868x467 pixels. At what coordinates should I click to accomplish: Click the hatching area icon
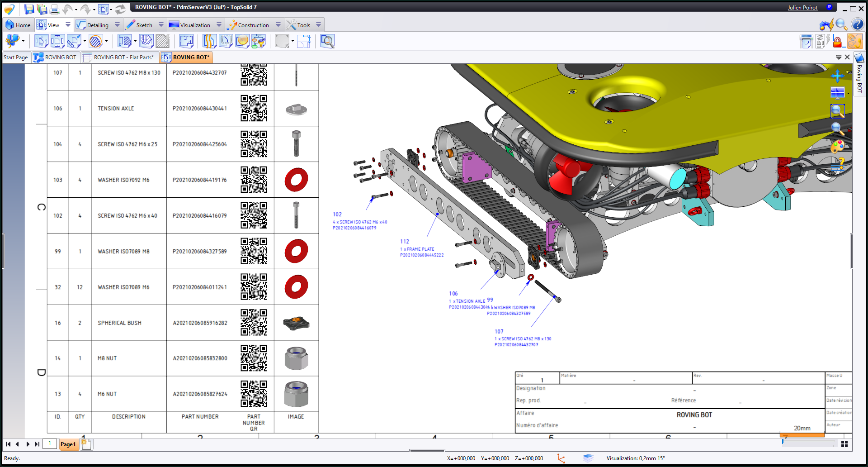tap(162, 41)
